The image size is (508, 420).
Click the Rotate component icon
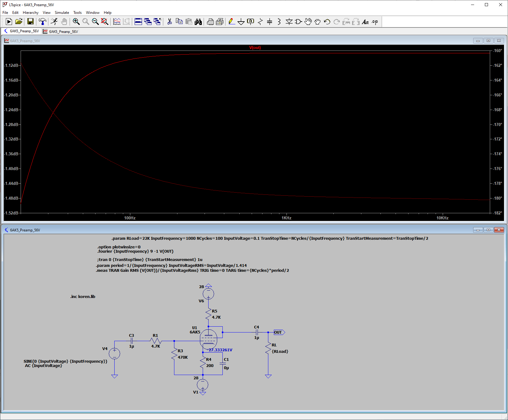click(346, 22)
